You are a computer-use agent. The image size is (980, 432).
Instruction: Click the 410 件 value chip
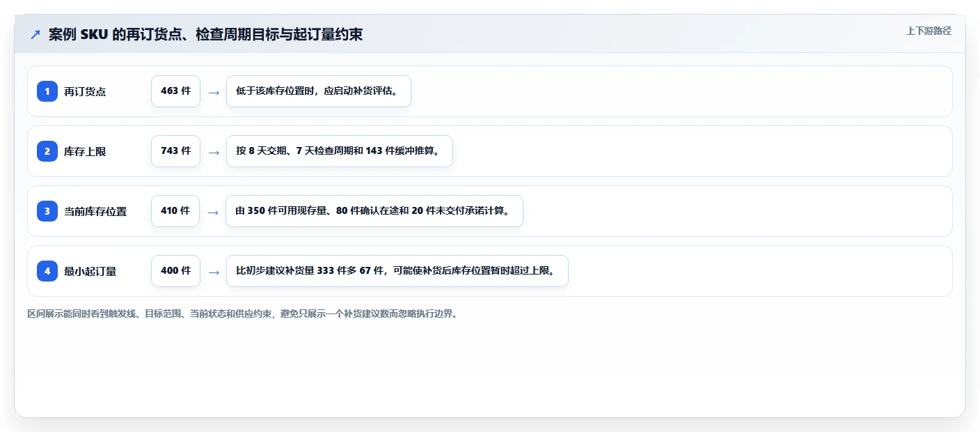[175, 211]
